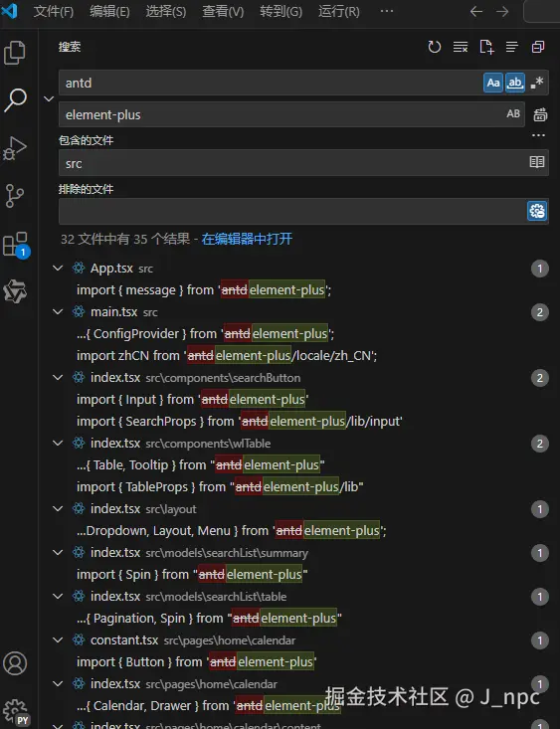The width and height of the screenshot is (560, 729).
Task: Select the import zhCN result line
Action: (x=297, y=355)
